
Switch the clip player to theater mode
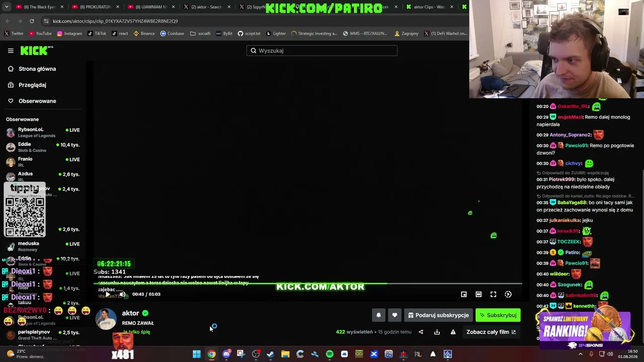click(x=478, y=294)
